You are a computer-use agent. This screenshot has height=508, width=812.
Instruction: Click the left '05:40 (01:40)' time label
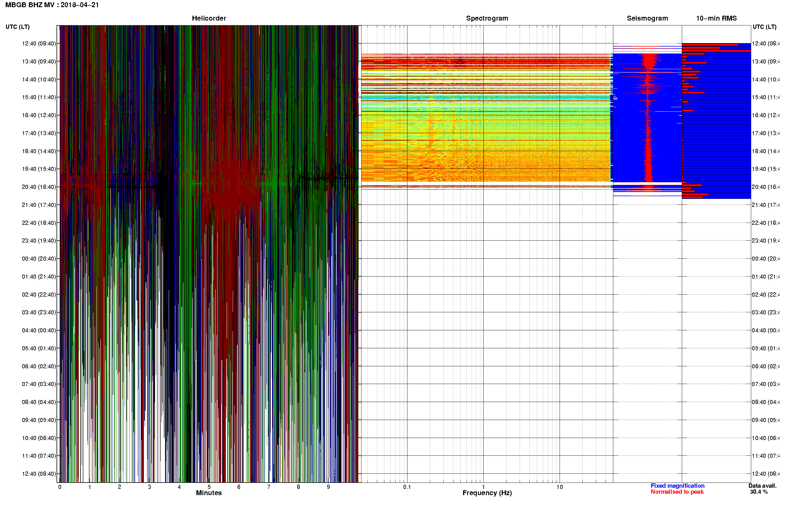(39, 348)
